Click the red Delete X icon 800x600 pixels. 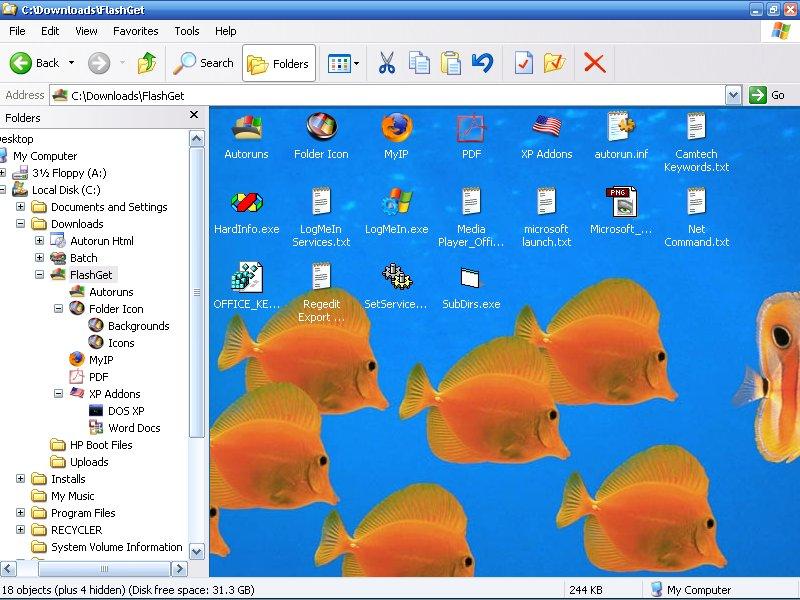tap(594, 63)
